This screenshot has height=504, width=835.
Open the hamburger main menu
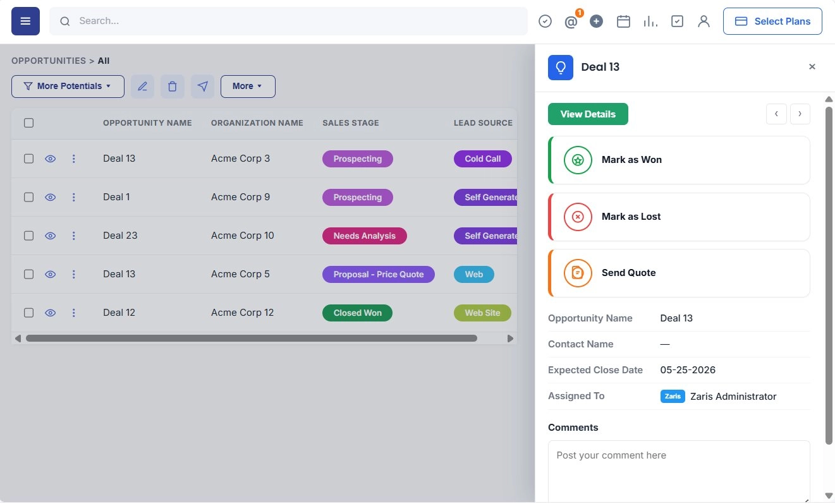[x=25, y=21]
